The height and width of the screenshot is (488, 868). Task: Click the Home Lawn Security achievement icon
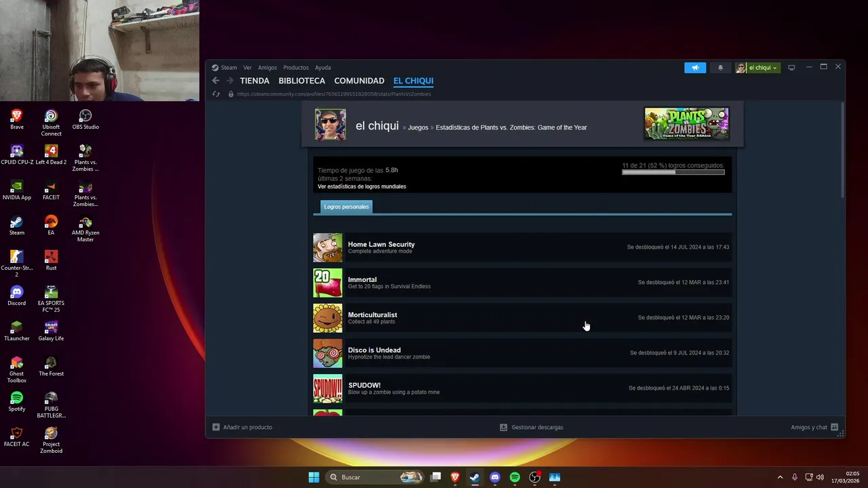coord(328,247)
